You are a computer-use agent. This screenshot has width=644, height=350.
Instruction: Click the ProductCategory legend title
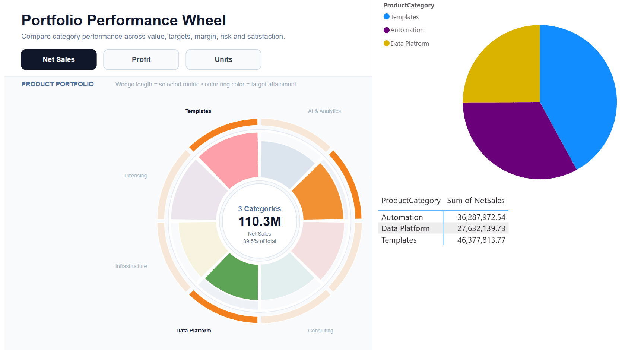tap(409, 5)
